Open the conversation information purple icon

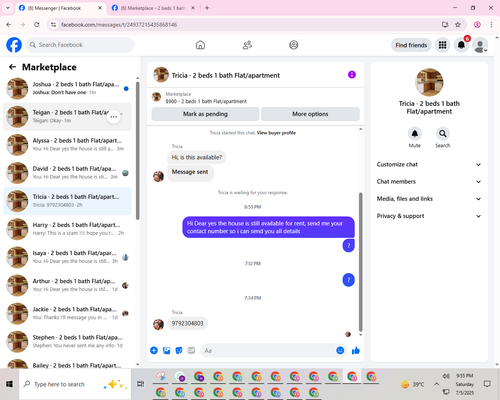point(352,75)
